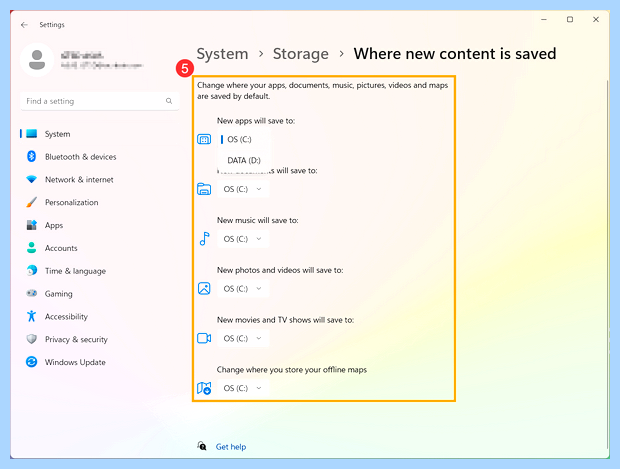Open Windows Update page
Screen dimensions: 620x469
pos(99,362)
